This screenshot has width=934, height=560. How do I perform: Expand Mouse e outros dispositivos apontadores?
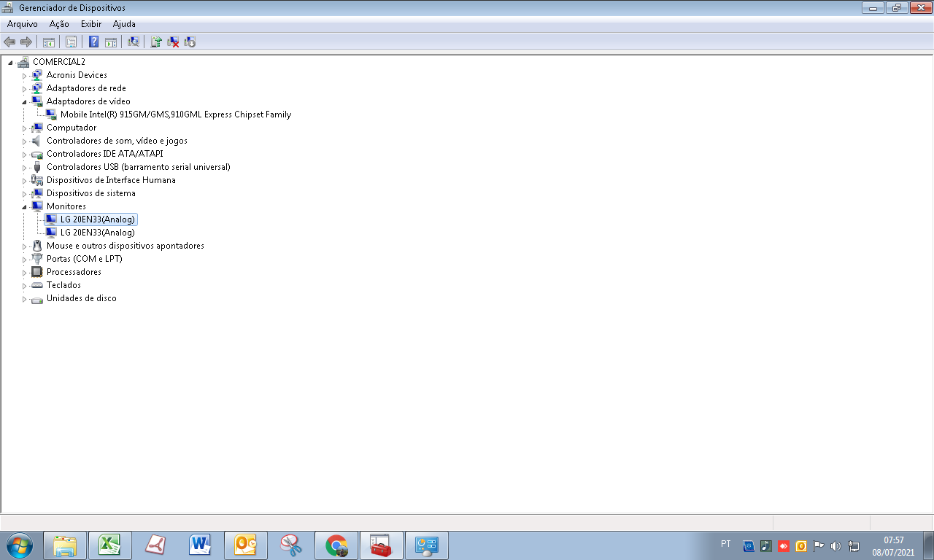[24, 246]
